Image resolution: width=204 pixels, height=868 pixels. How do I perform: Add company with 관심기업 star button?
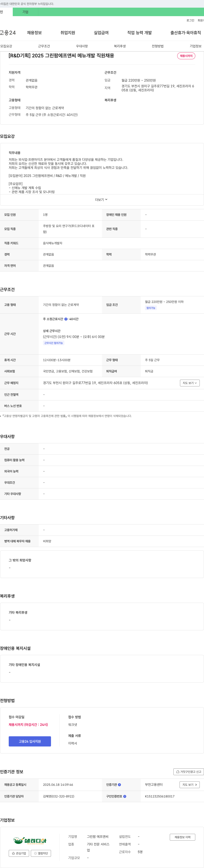click(19, 853)
